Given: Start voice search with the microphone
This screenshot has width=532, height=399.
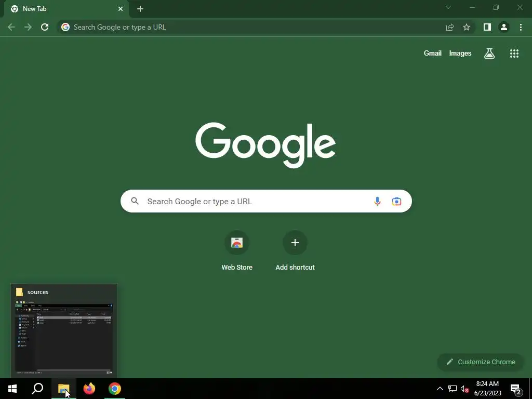Looking at the screenshot, I should point(377,201).
